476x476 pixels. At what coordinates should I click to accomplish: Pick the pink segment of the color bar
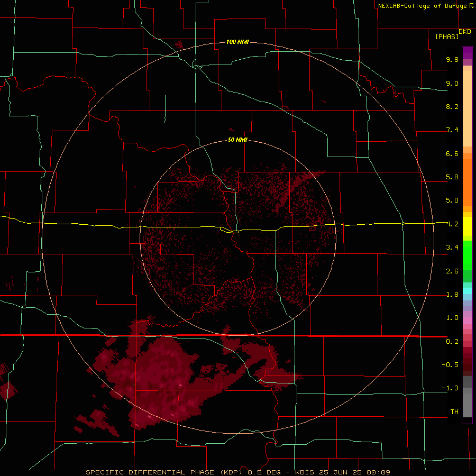click(x=467, y=321)
